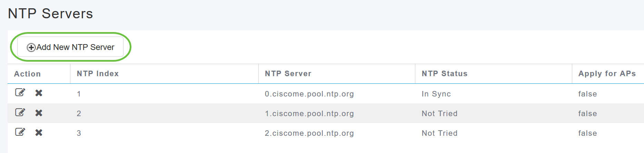Sort by the NTP Status column header
Screen dimensions: 644x153
click(444, 74)
